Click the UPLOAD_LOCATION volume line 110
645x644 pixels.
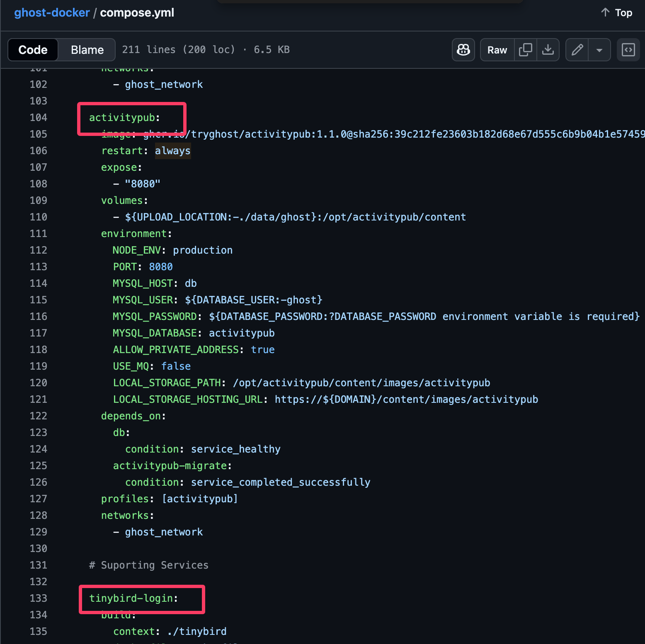(x=289, y=217)
